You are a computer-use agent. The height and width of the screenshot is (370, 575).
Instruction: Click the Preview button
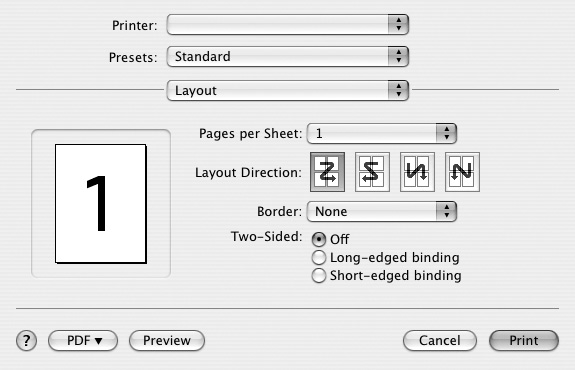click(167, 341)
